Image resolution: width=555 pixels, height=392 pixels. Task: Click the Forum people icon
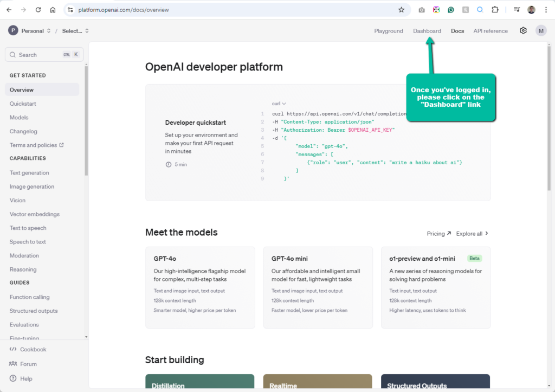click(13, 364)
